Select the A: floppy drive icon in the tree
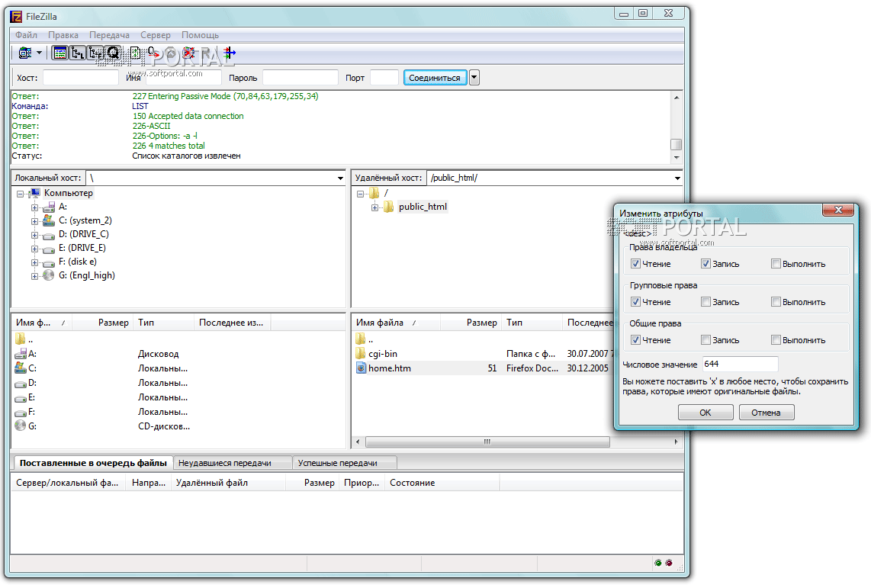The image size is (871, 588). [x=49, y=207]
